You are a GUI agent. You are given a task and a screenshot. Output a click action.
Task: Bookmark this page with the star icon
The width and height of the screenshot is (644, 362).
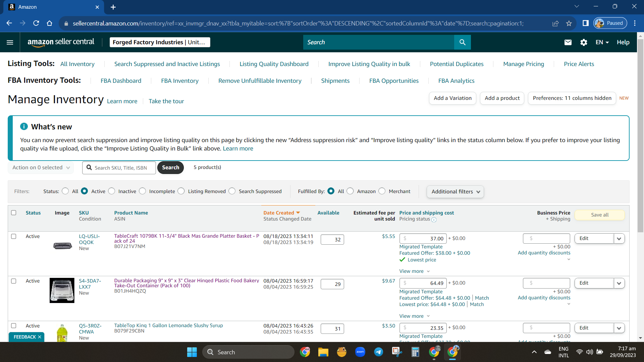point(569,23)
